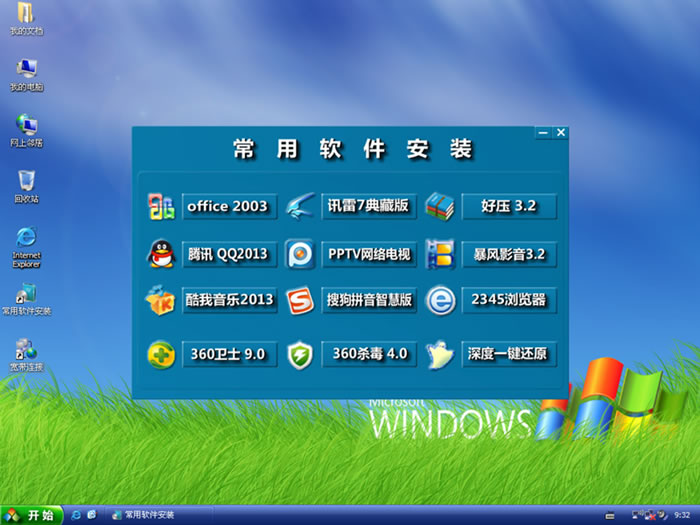The width and height of the screenshot is (700, 525).
Task: Click the 2345 browser e icon
Action: pos(440,300)
